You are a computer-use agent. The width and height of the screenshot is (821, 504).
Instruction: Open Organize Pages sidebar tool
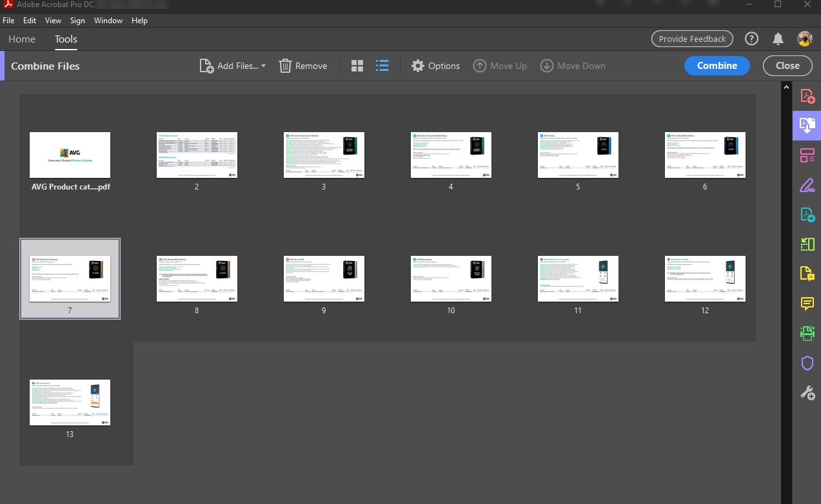[x=807, y=155]
